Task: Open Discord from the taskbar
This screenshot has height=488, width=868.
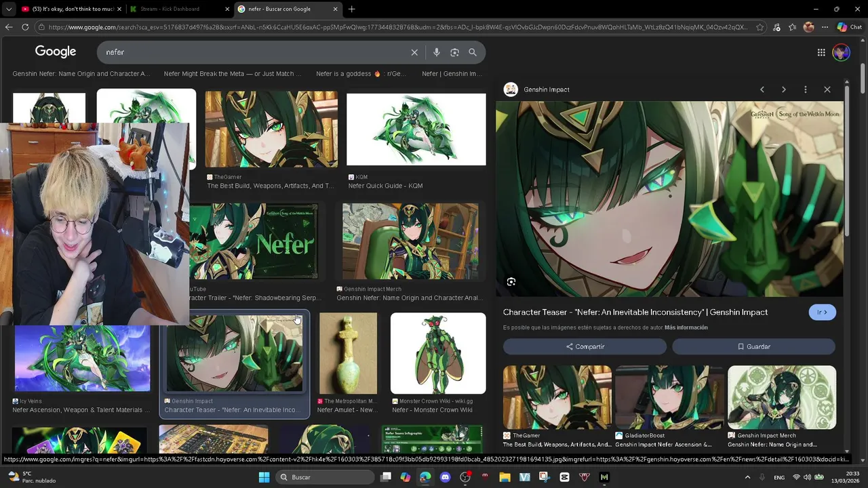Action: [x=445, y=477]
